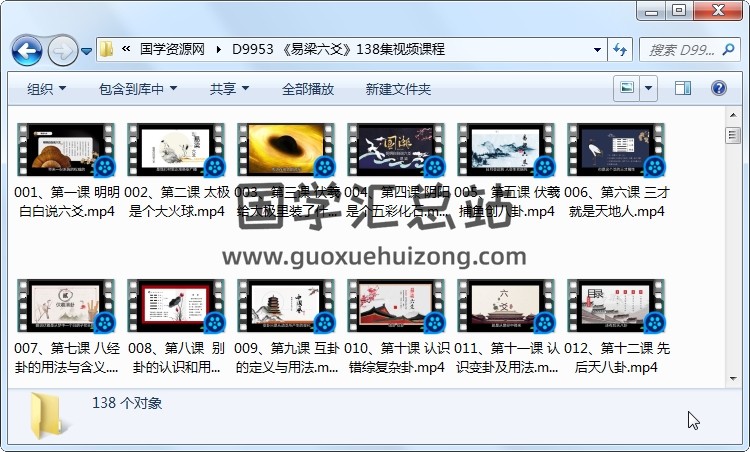The height and width of the screenshot is (452, 750).
Task: Click the vertical scrollbar thumb
Action: tap(733, 135)
